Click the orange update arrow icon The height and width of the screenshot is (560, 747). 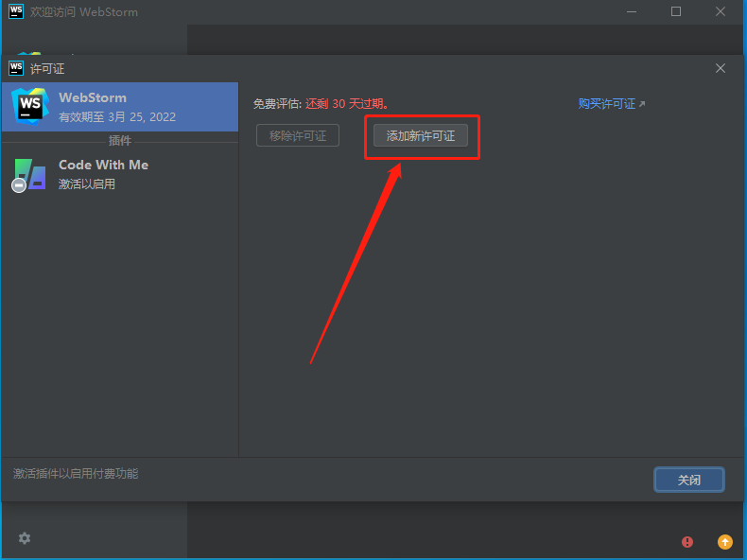pyautogui.click(x=725, y=541)
